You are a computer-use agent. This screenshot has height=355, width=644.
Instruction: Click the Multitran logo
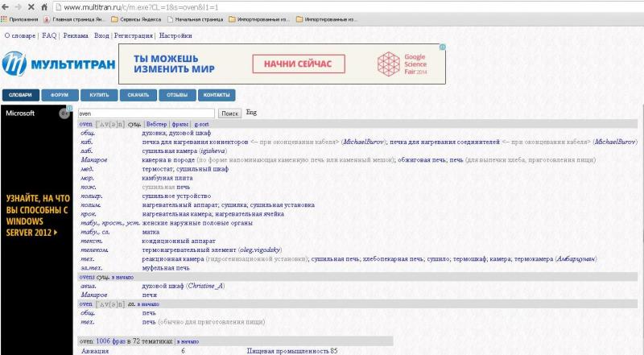[x=56, y=64]
